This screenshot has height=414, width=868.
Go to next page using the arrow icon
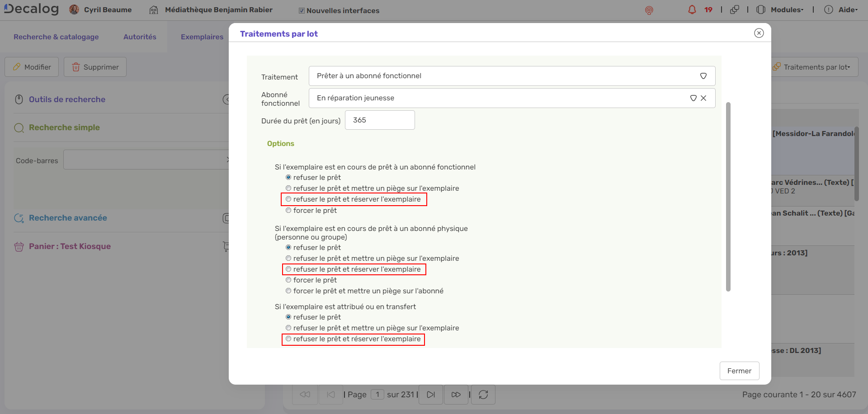click(430, 394)
